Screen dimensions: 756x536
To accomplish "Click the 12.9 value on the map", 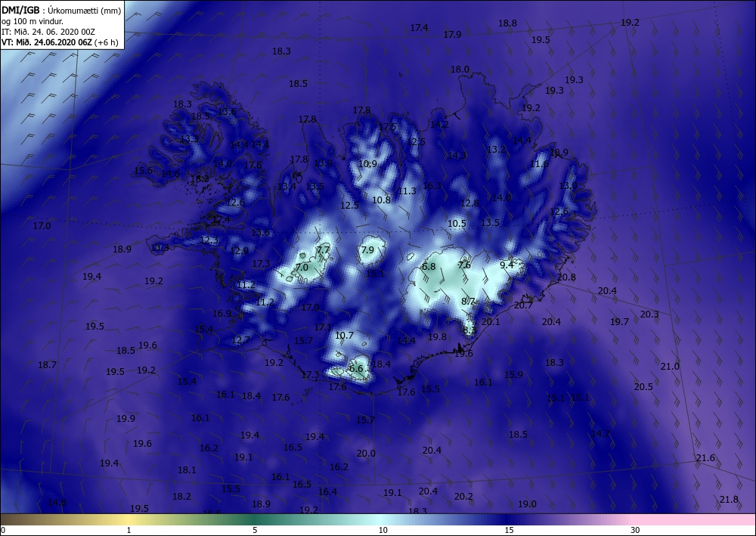I will pos(239,251).
